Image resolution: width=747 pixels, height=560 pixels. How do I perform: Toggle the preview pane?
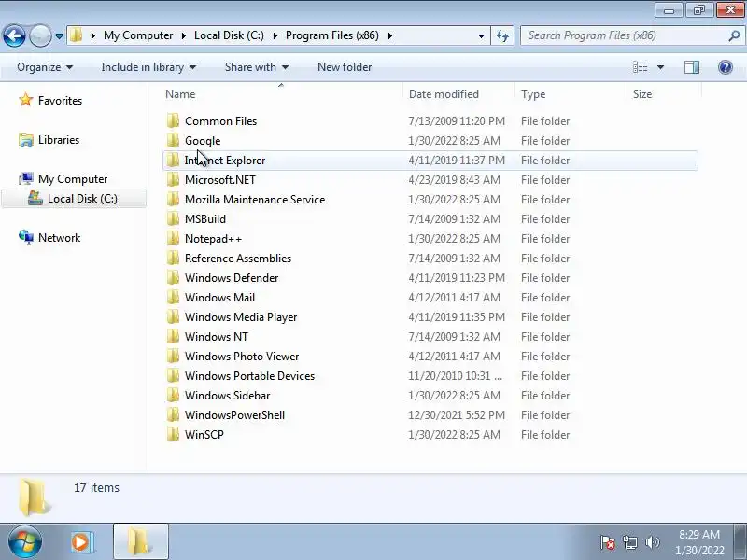(692, 67)
